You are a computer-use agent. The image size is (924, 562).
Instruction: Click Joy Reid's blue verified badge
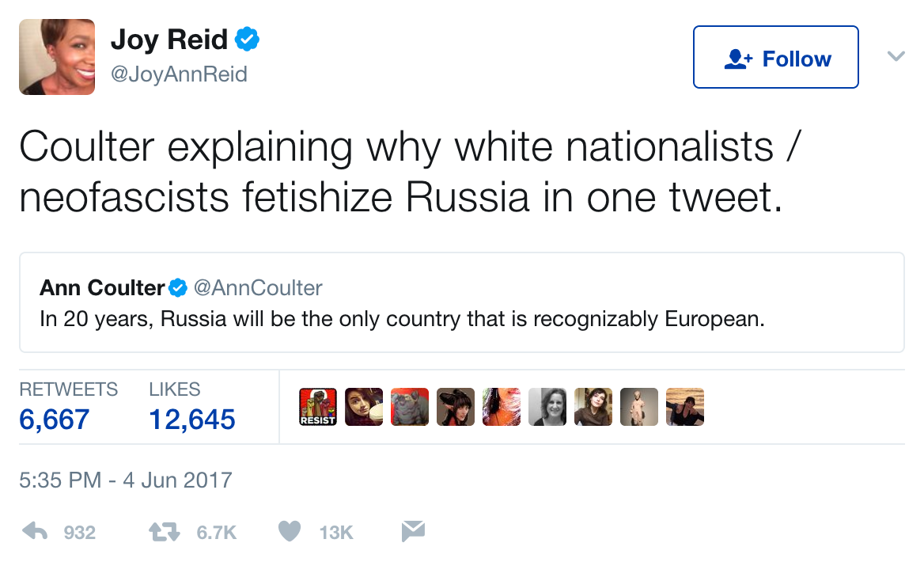point(247,39)
